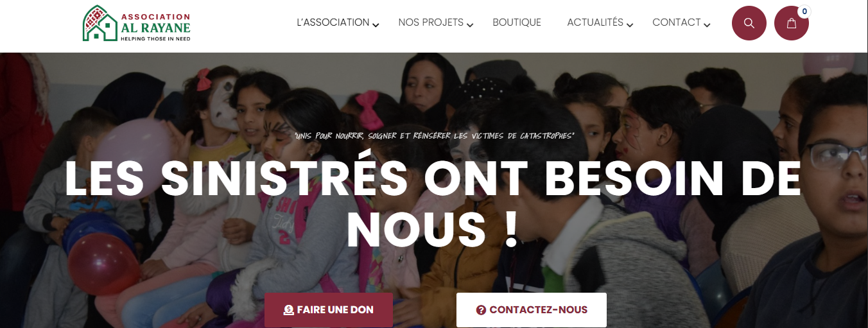Expand the Contact dropdown chevron
The image size is (868, 328).
[707, 25]
